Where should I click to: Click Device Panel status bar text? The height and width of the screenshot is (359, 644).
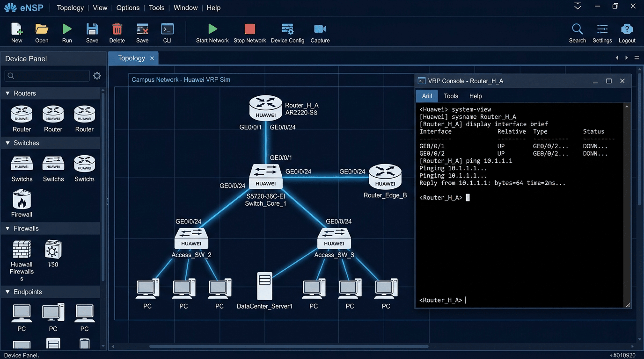21,355
